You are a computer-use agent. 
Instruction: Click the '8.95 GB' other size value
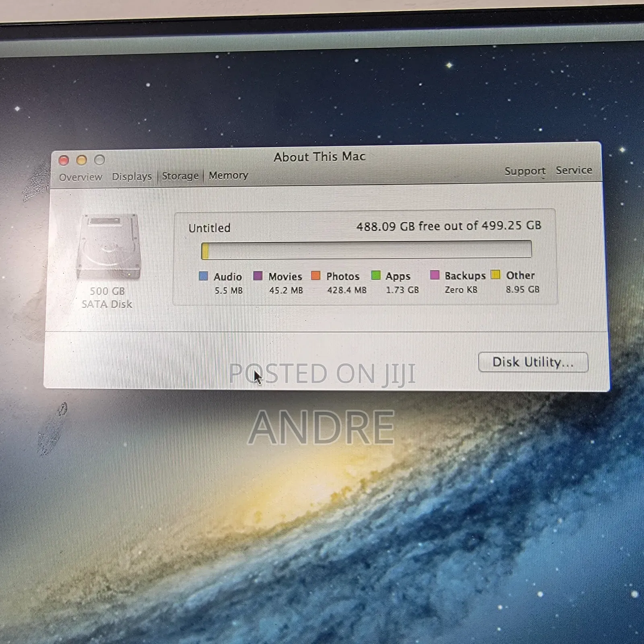(x=523, y=289)
